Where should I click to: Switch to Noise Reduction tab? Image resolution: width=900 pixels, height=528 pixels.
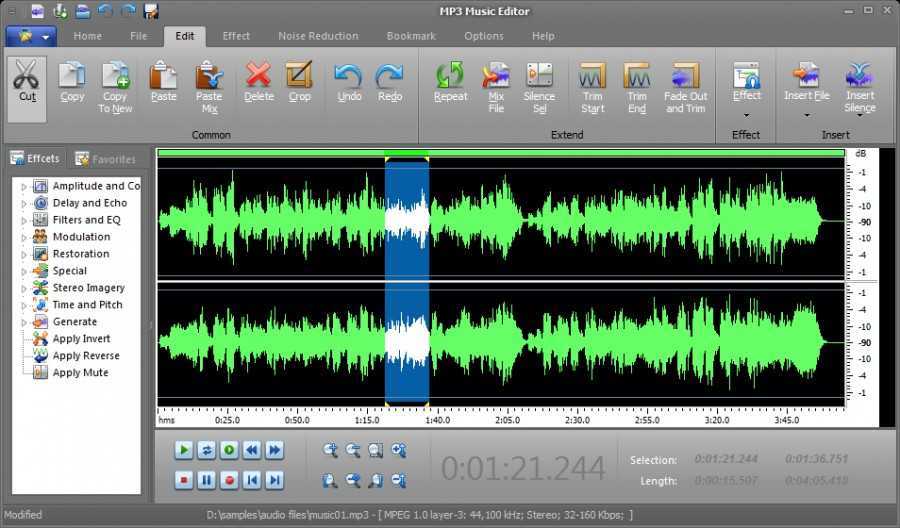pyautogui.click(x=318, y=36)
